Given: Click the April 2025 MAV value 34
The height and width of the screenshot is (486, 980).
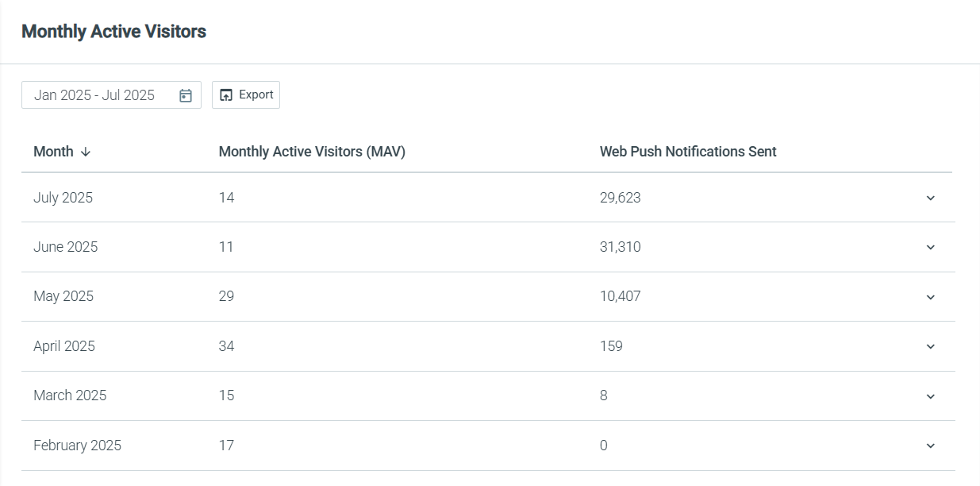Looking at the screenshot, I should 226,346.
